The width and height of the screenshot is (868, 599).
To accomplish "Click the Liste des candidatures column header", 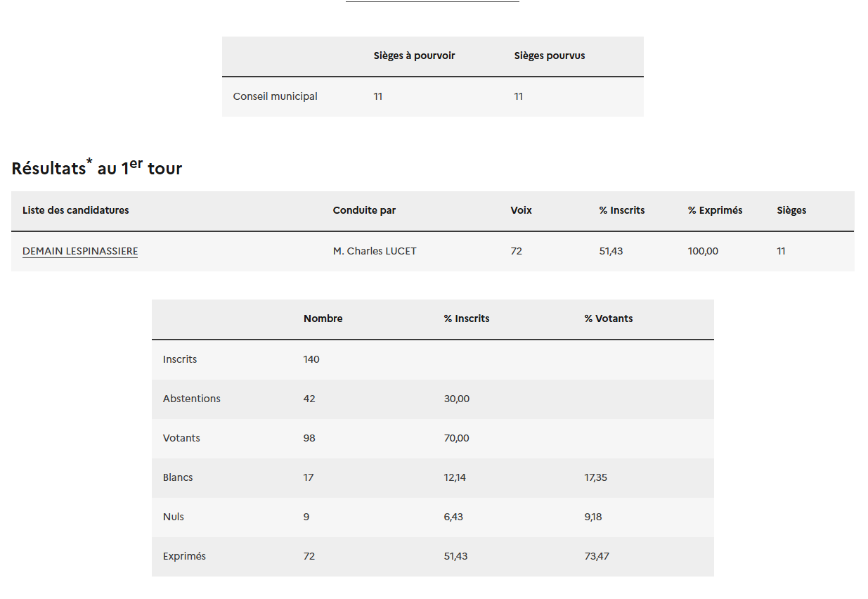I will (x=76, y=210).
